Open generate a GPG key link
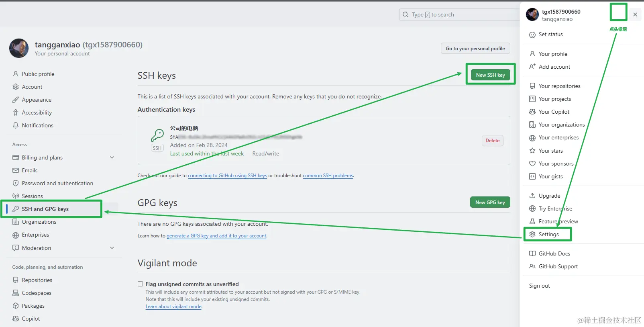 pos(216,236)
